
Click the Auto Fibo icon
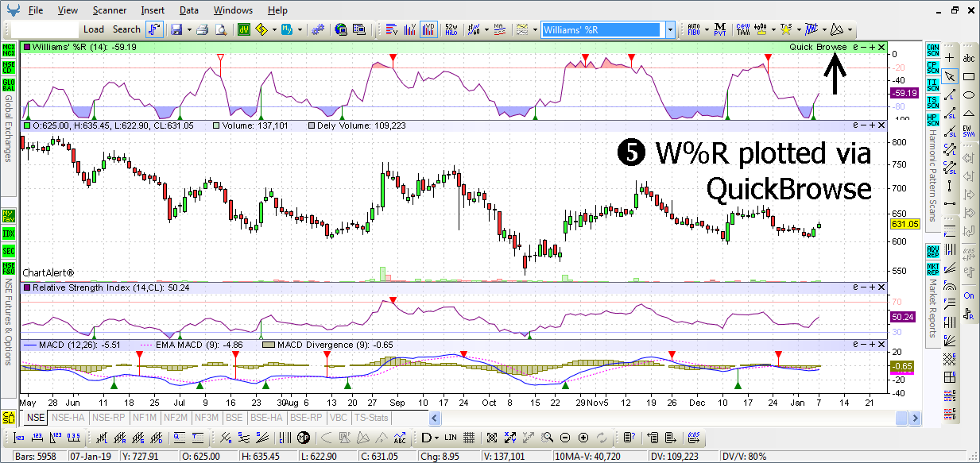(694, 29)
